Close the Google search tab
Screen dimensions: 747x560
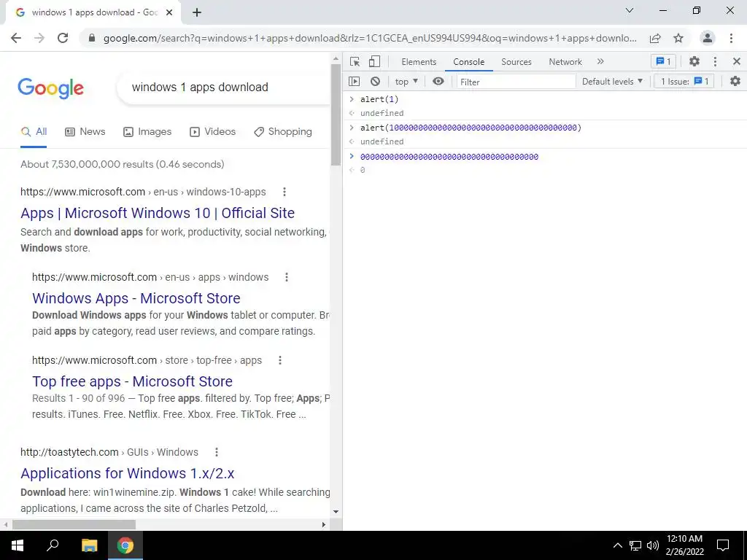point(169,13)
